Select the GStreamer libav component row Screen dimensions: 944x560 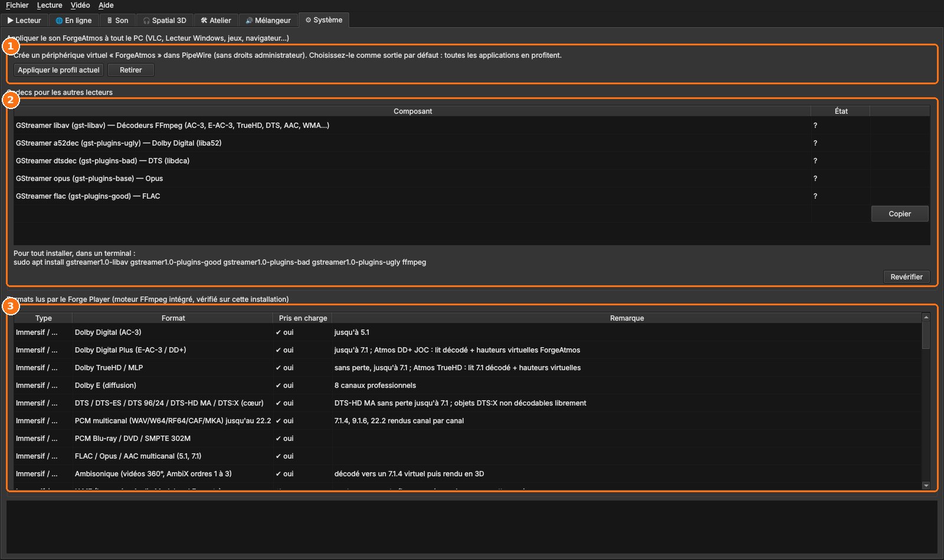coord(412,126)
